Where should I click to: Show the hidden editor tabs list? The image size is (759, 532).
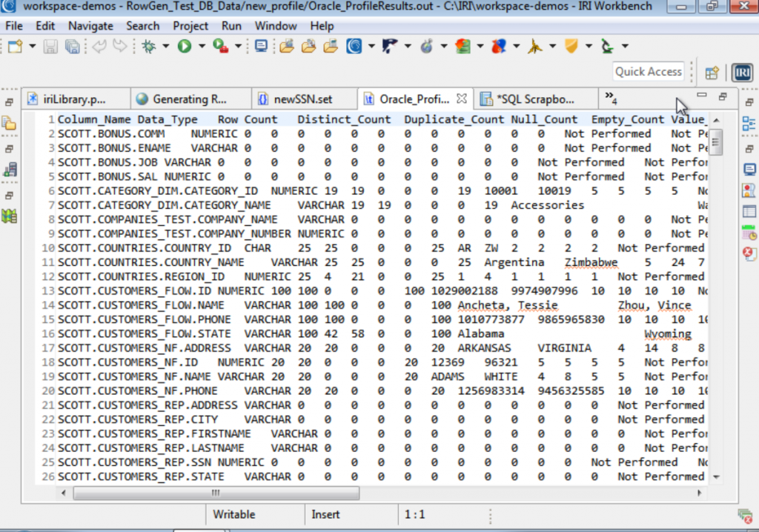pos(611,98)
